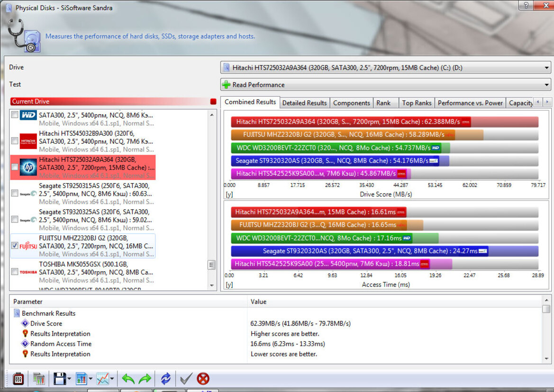554x392 pixels.
Task: Click Seagate logo beside ST9250315AS
Action: 28,194
